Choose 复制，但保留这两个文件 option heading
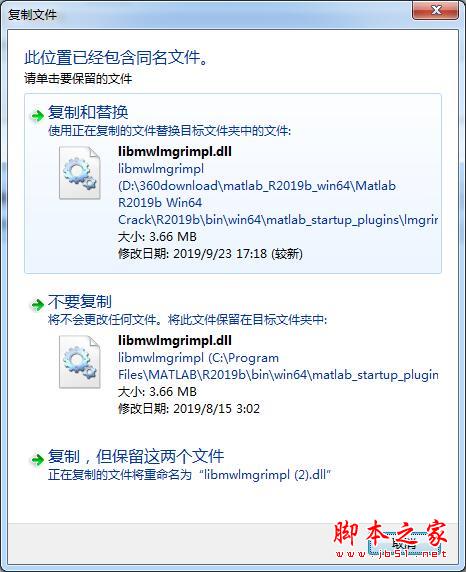 point(136,456)
